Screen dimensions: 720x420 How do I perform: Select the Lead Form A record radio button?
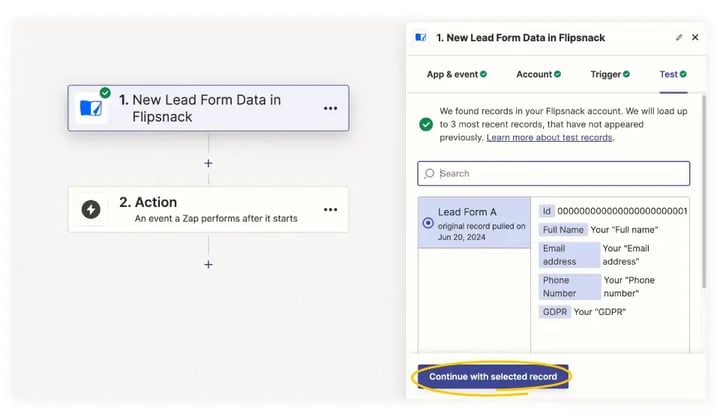(428, 223)
